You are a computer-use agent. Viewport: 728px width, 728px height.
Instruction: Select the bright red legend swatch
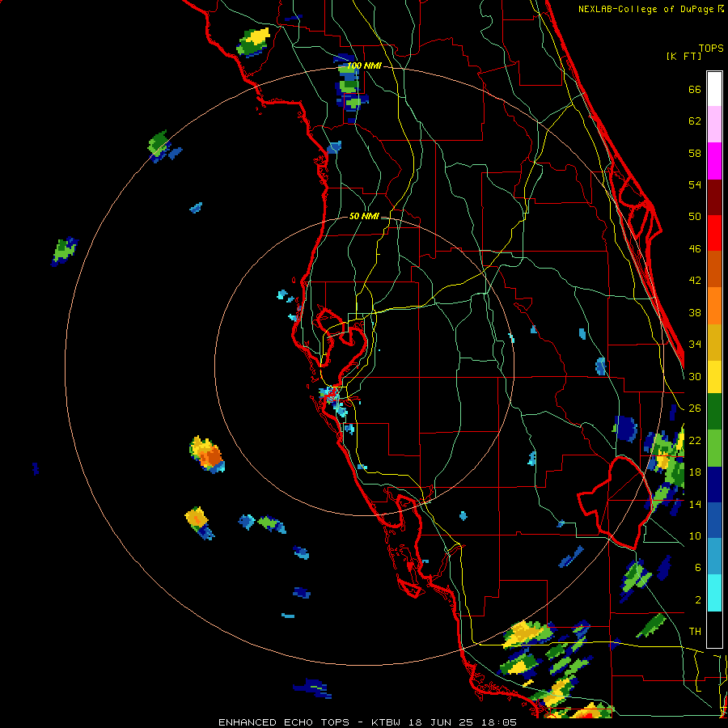tap(714, 233)
